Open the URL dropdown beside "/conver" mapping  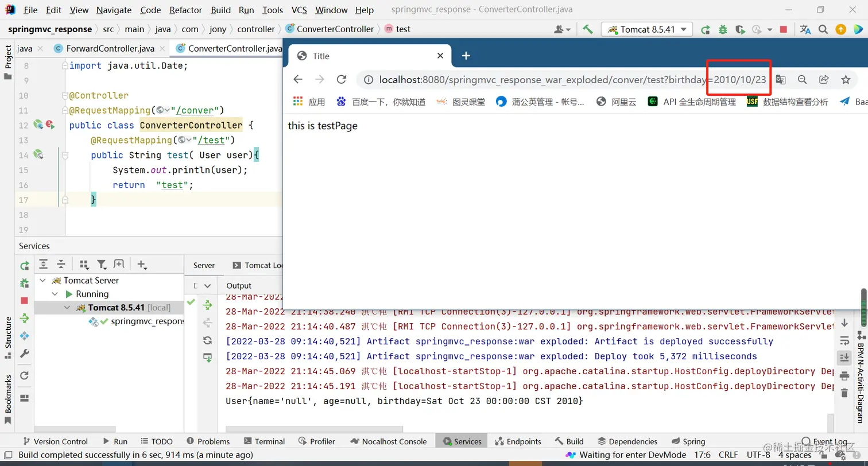pyautogui.click(x=162, y=111)
